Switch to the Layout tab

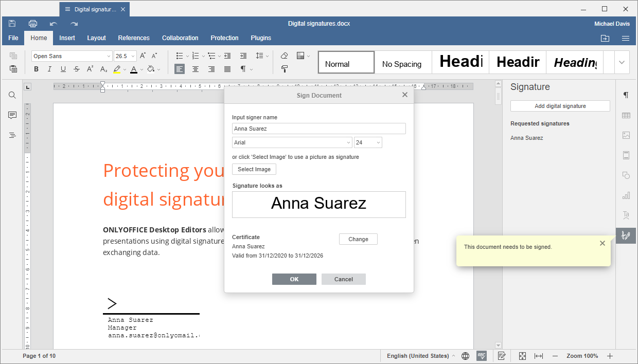[96, 38]
